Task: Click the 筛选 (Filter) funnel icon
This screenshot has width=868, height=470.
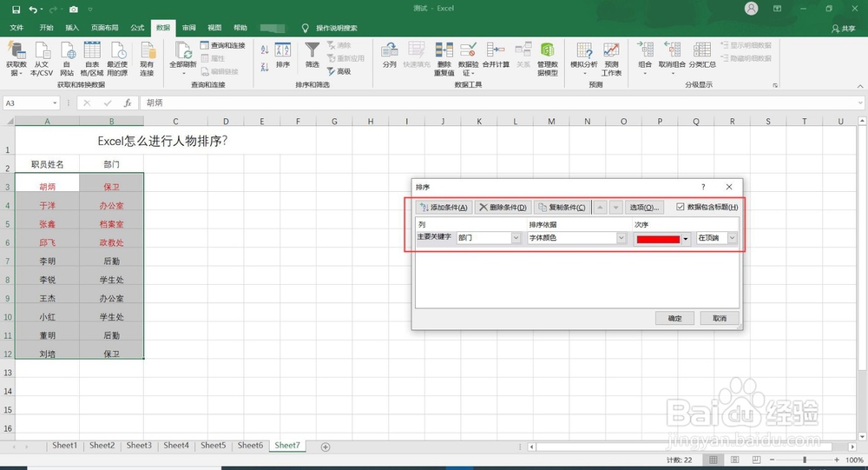Action: (312, 51)
